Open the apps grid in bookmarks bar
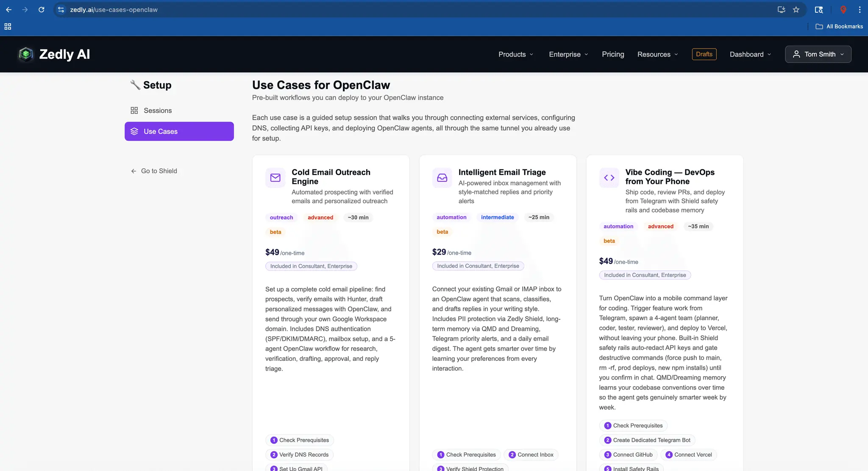The height and width of the screenshot is (471, 868). click(8, 26)
